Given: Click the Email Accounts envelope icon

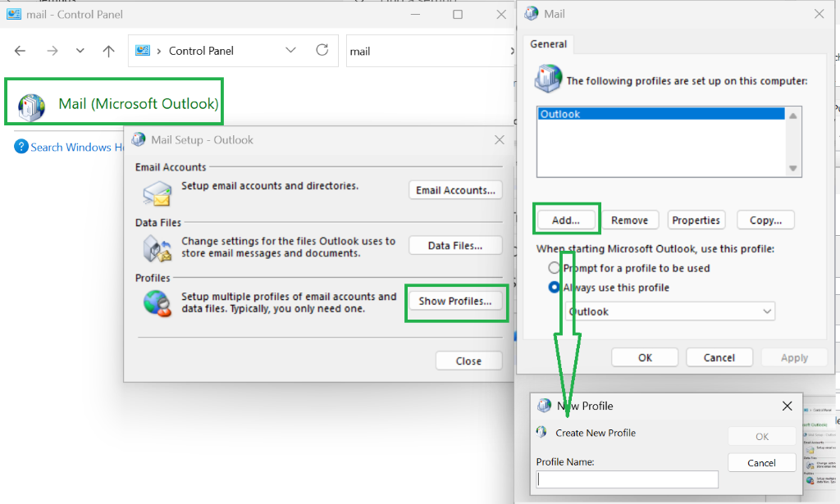Looking at the screenshot, I should coord(157,193).
